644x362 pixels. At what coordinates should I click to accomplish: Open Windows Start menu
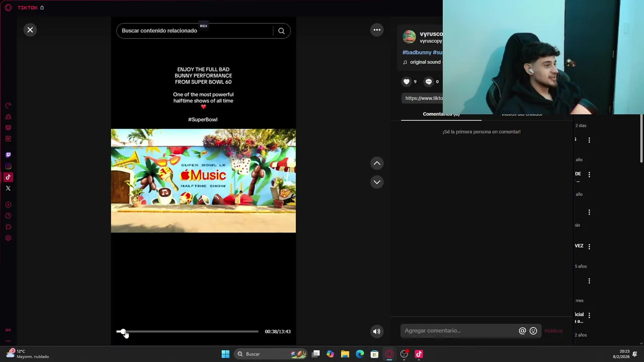(x=225, y=354)
